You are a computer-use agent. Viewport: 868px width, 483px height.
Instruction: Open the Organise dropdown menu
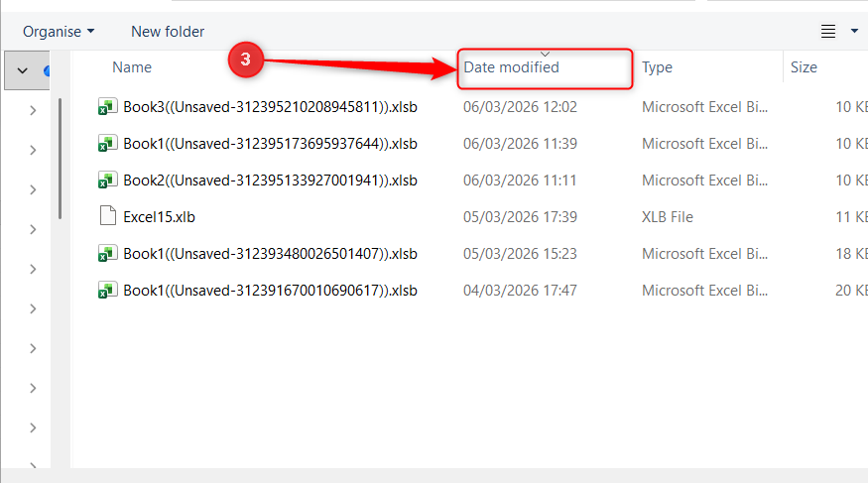pyautogui.click(x=59, y=32)
